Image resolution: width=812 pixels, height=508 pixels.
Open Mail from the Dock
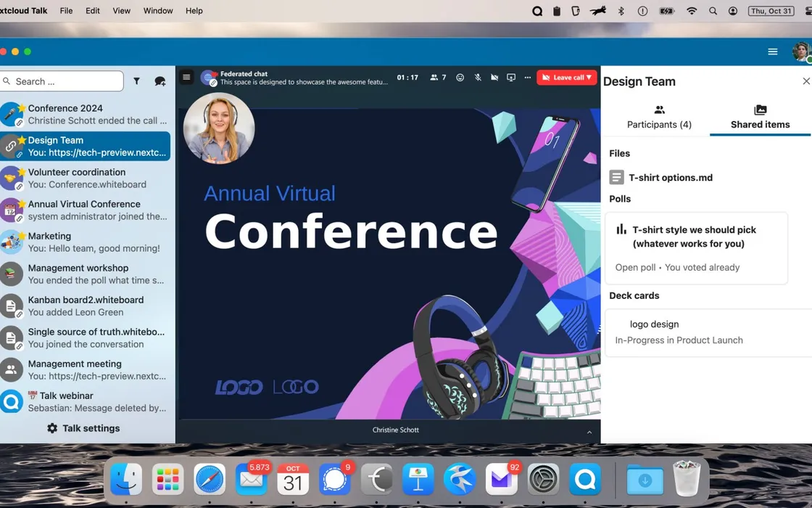click(x=251, y=479)
